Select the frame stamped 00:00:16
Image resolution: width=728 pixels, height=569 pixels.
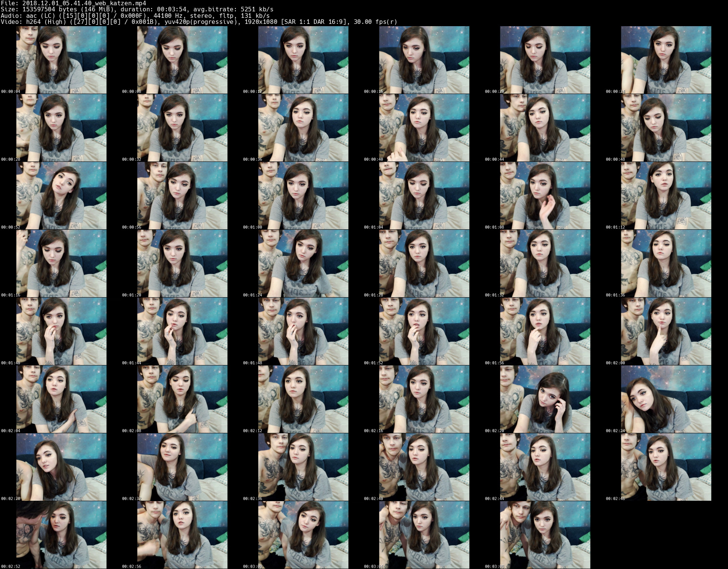coord(424,60)
